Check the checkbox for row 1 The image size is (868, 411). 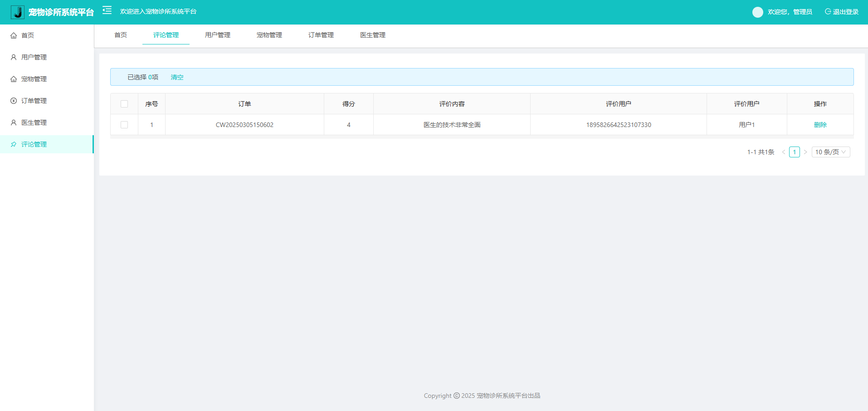pyautogui.click(x=124, y=125)
